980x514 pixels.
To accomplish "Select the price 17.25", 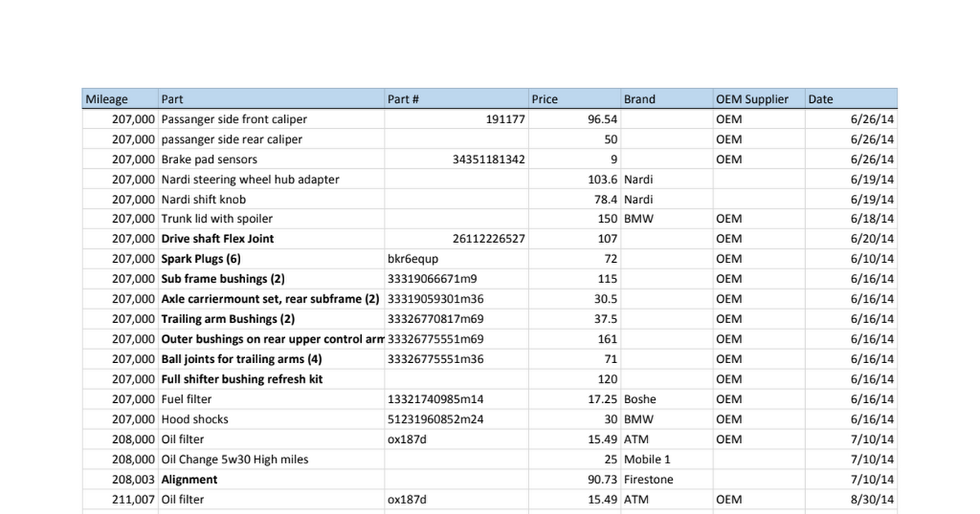I will (575, 399).
